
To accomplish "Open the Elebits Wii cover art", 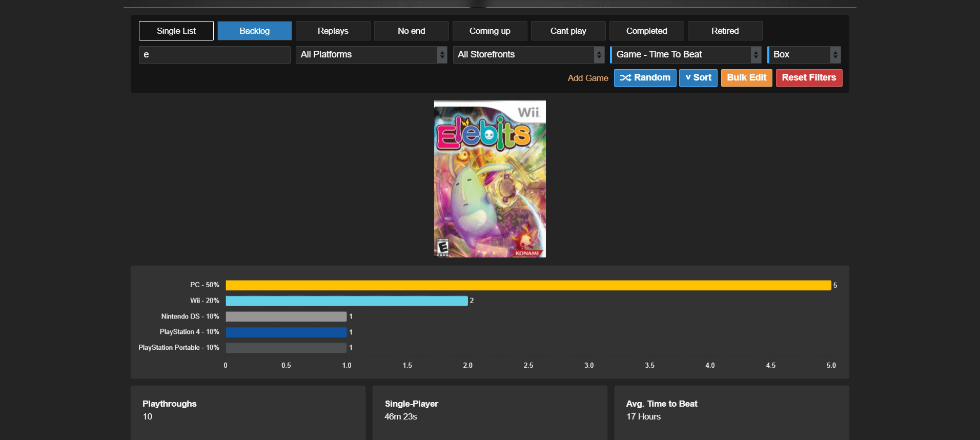I will click(489, 179).
